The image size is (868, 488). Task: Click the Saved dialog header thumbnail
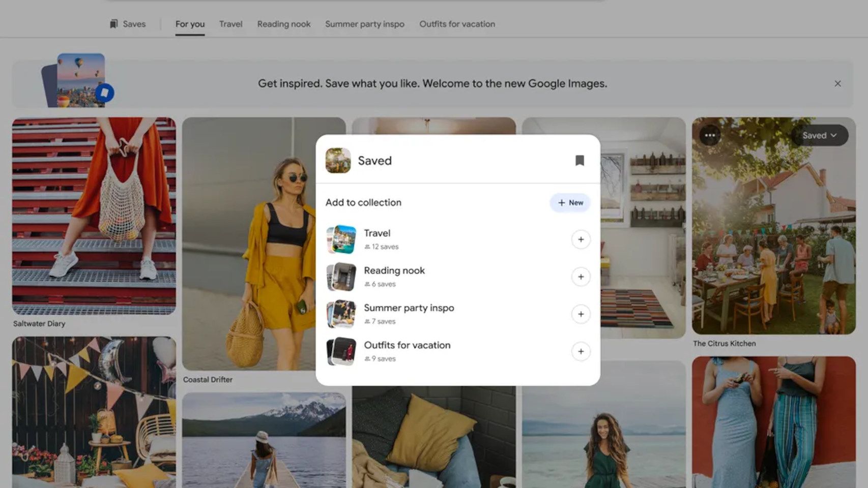click(x=338, y=161)
